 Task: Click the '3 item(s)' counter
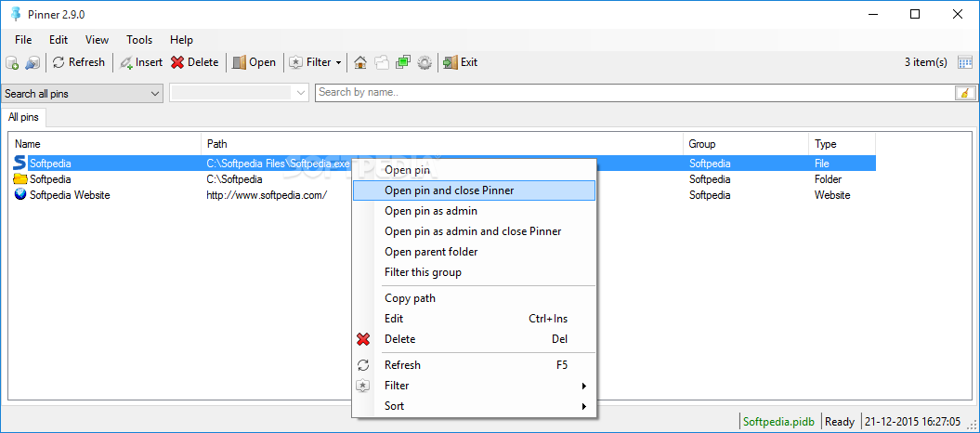tap(925, 62)
